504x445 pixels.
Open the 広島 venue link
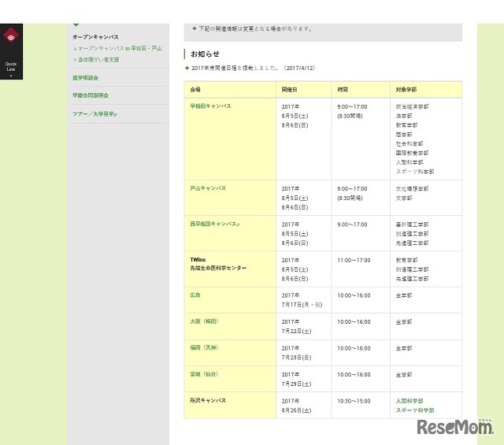pos(195,295)
